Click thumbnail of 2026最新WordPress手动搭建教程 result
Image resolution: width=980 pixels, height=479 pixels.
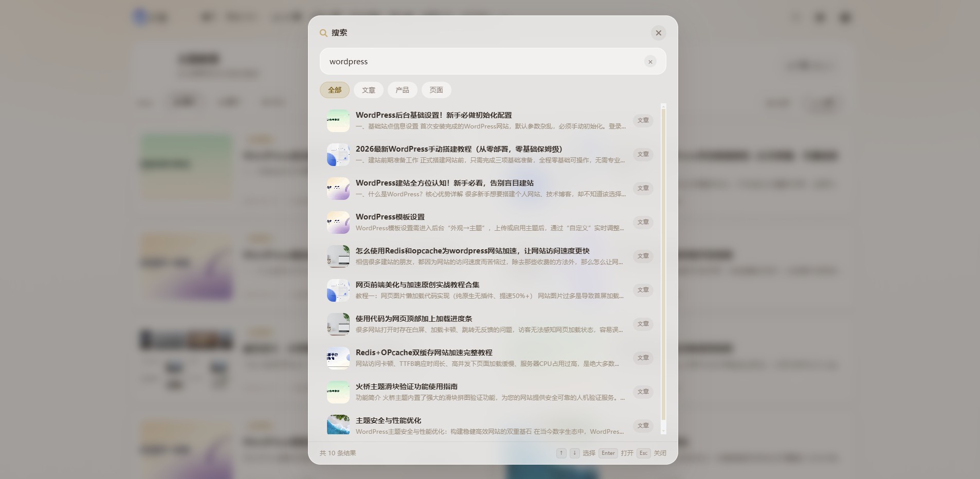click(338, 155)
